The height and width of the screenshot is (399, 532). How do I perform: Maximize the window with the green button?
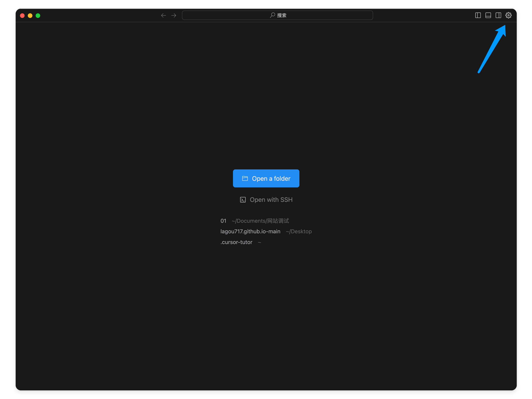tap(38, 16)
